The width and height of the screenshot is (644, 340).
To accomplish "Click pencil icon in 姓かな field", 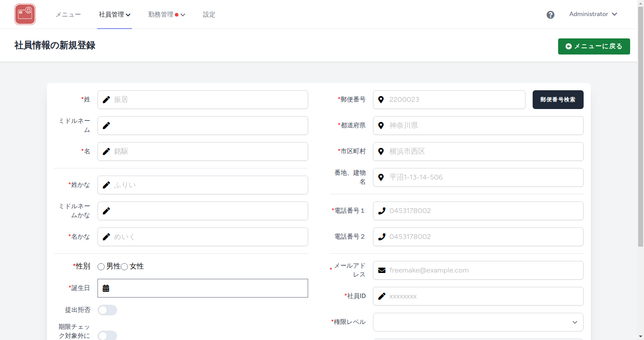I will [106, 185].
